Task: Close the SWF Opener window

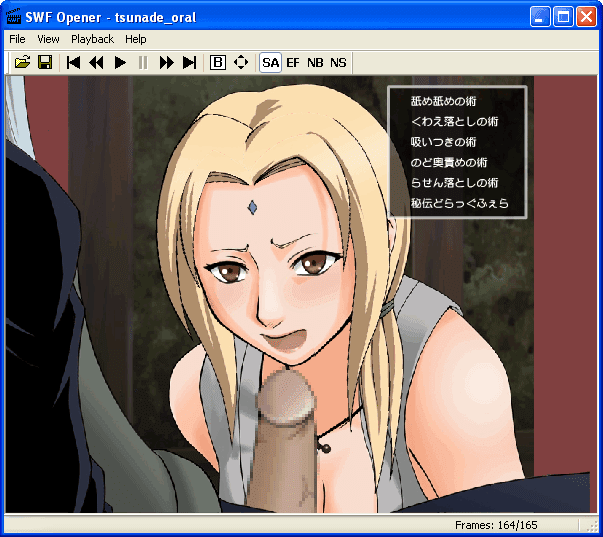Action: (x=586, y=17)
